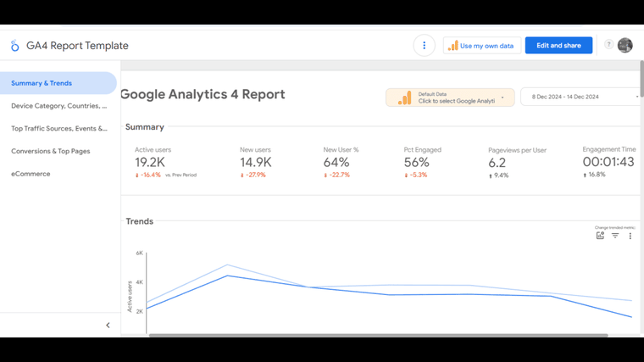The width and height of the screenshot is (644, 362).
Task: Click the horizontal scrollbar below chart
Action: click(x=378, y=335)
